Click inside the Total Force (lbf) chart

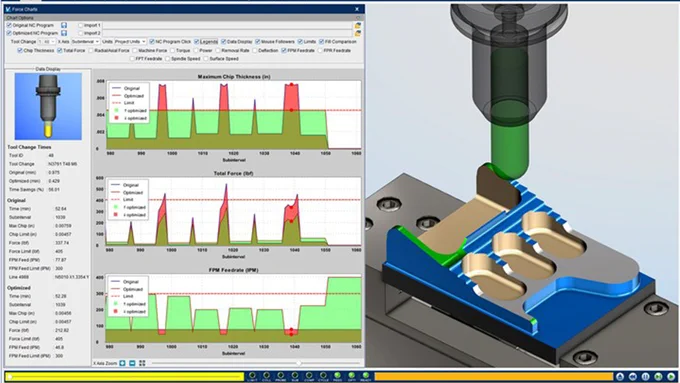click(234, 212)
